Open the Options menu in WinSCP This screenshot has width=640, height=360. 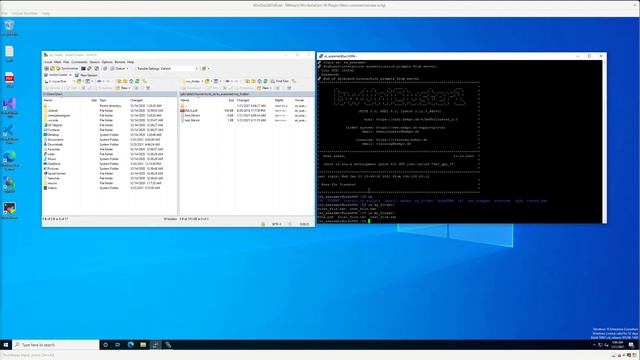(107, 62)
